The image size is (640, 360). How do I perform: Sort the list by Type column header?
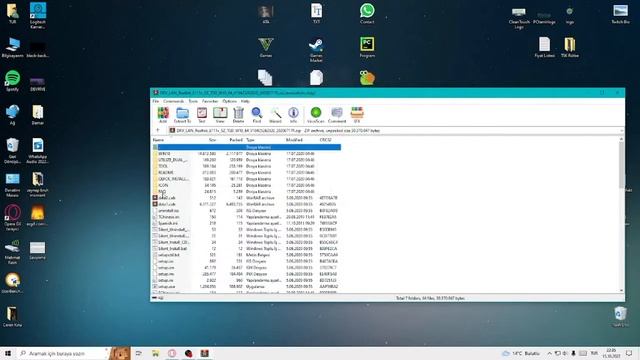coord(250,140)
